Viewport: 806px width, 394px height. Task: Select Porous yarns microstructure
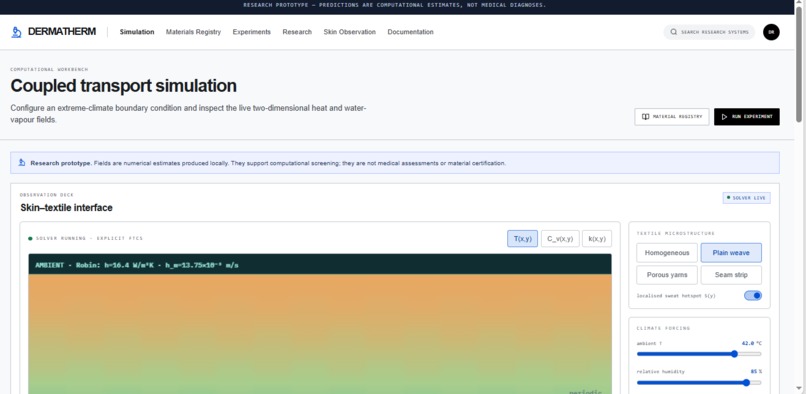click(667, 275)
